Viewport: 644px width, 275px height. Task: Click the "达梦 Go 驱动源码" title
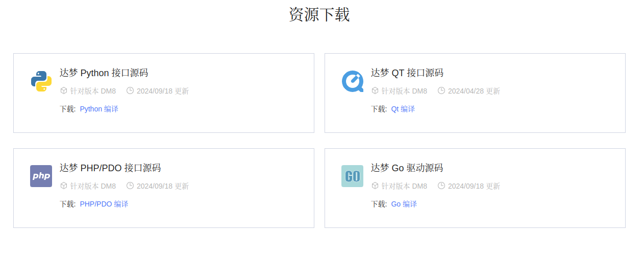tap(407, 168)
